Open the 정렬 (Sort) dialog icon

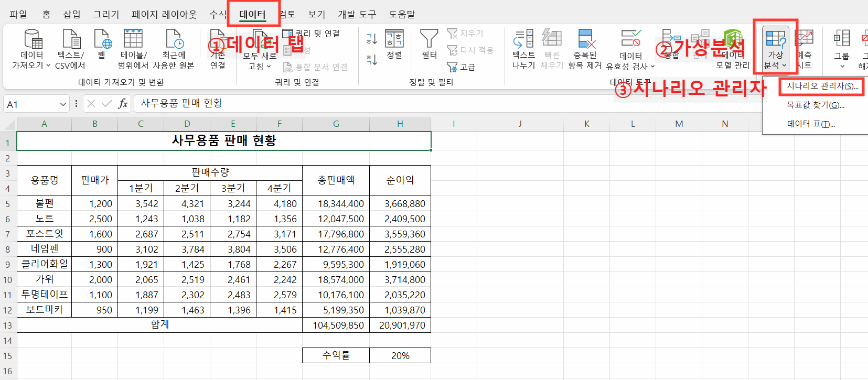point(394,39)
